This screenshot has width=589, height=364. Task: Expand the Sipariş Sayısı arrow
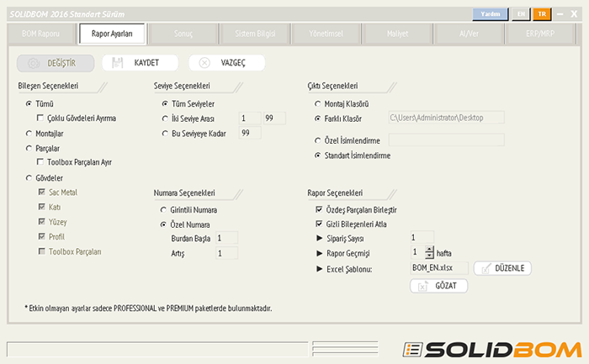(319, 238)
